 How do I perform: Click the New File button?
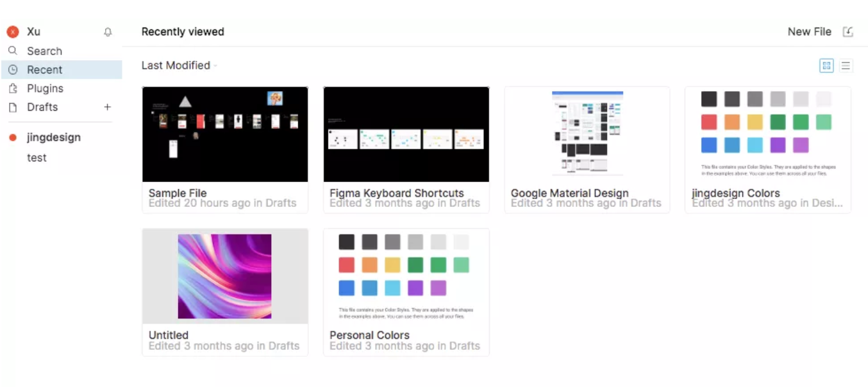(x=809, y=31)
